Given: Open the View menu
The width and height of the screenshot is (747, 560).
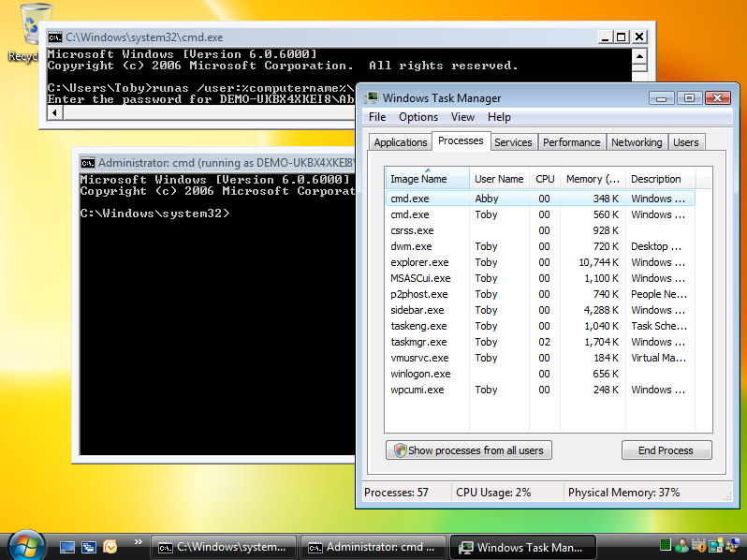Looking at the screenshot, I should tap(462, 117).
